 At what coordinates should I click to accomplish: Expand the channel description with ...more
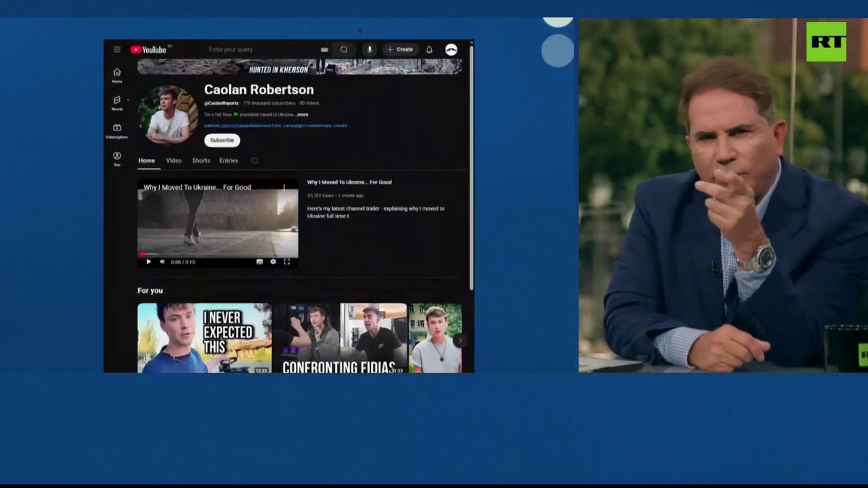click(302, 114)
